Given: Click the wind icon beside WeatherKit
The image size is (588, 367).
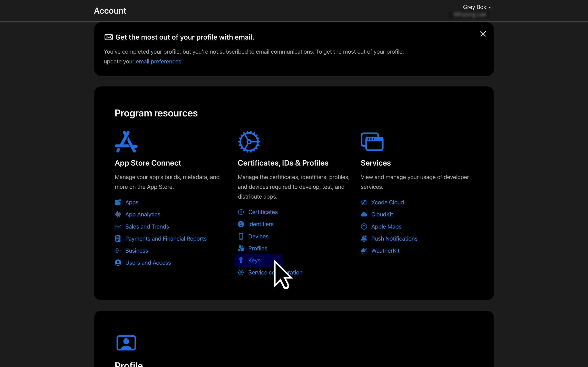Looking at the screenshot, I should tap(364, 251).
